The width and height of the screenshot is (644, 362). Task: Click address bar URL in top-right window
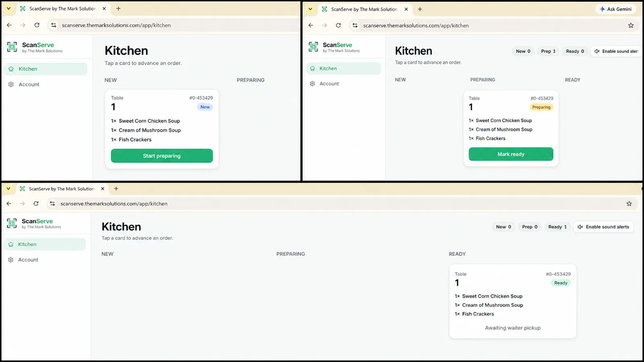[416, 25]
